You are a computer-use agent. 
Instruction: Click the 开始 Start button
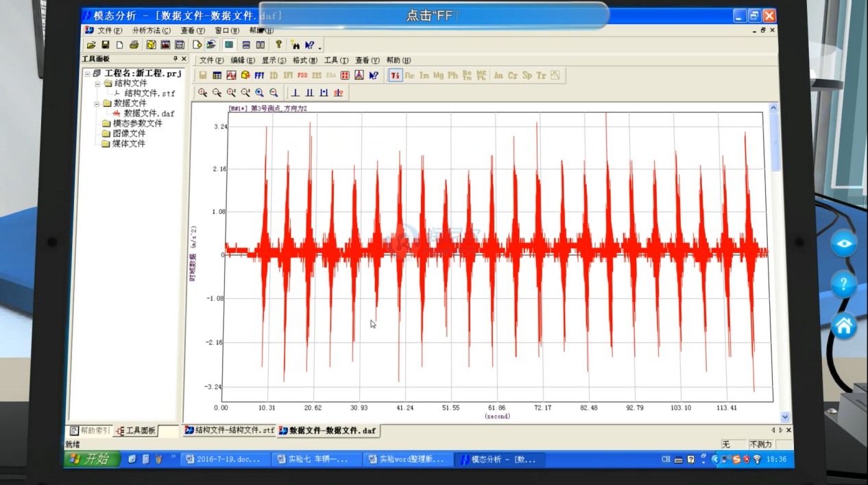click(93, 459)
